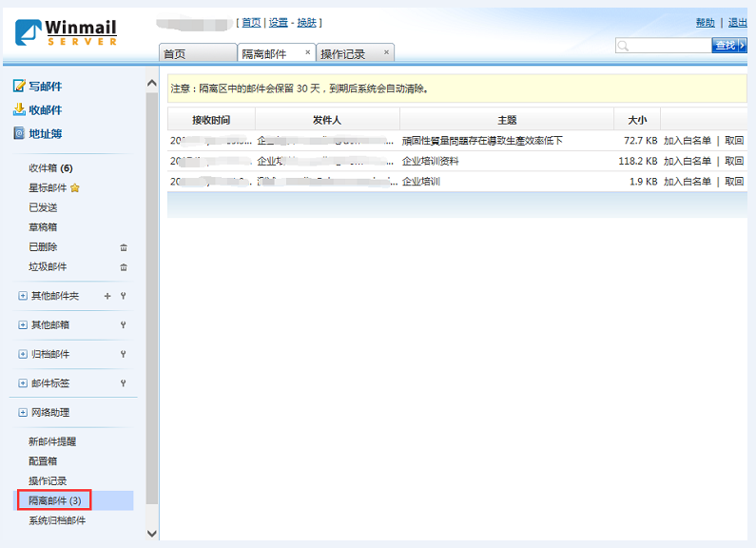Click the sidebar vertical scrollbar thumb
The height and width of the screenshot is (548, 756).
click(x=152, y=298)
